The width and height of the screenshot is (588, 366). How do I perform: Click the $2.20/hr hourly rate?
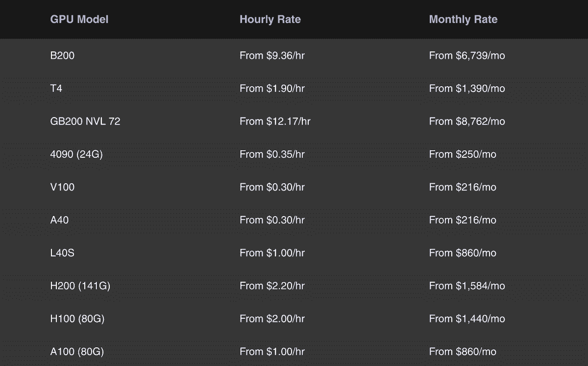pyautogui.click(x=272, y=286)
